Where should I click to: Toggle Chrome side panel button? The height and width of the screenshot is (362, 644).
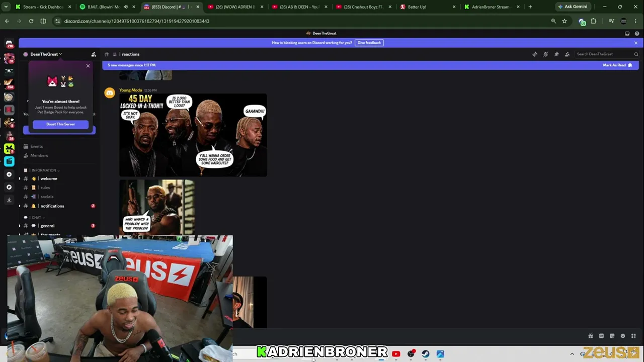[x=43, y=21]
